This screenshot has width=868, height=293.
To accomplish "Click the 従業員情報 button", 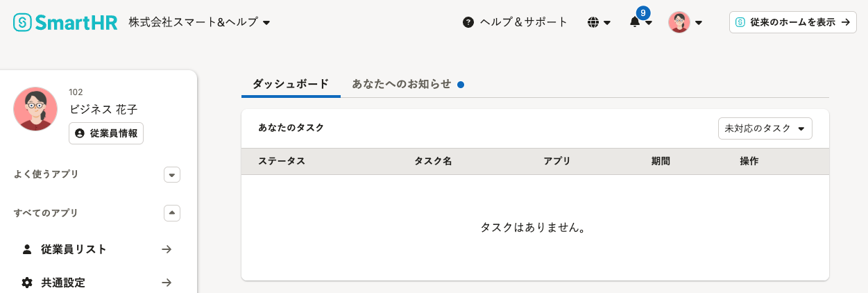I will [x=106, y=133].
